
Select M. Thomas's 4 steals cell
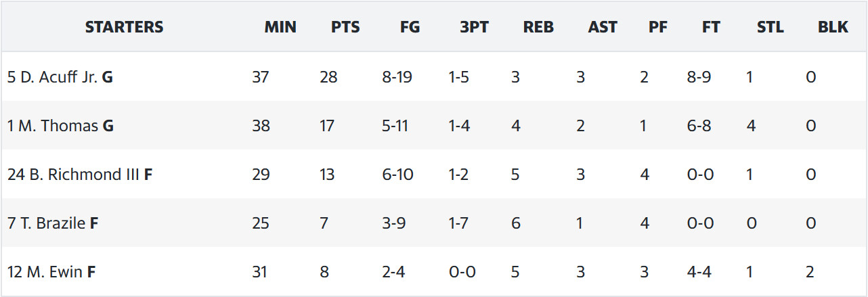[751, 126]
